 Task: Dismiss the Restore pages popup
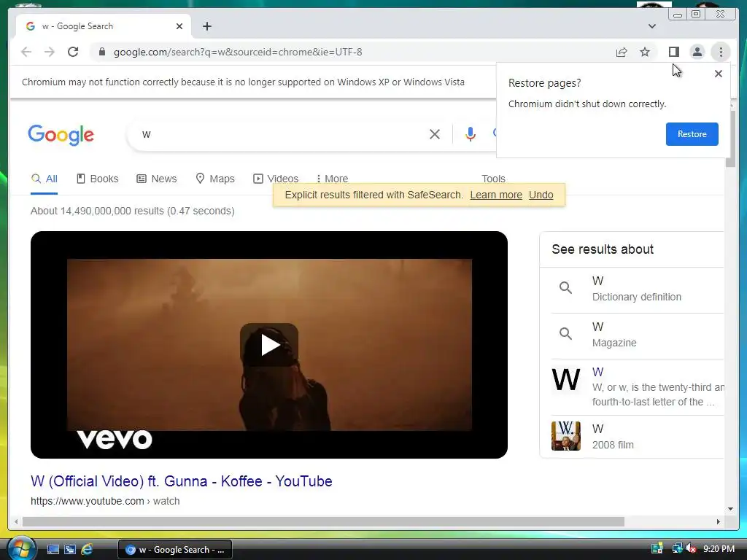tap(719, 74)
